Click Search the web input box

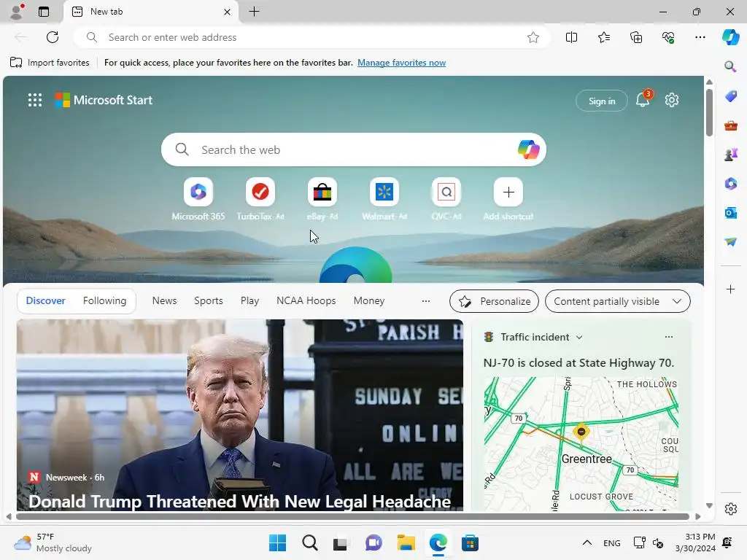pyautogui.click(x=354, y=149)
